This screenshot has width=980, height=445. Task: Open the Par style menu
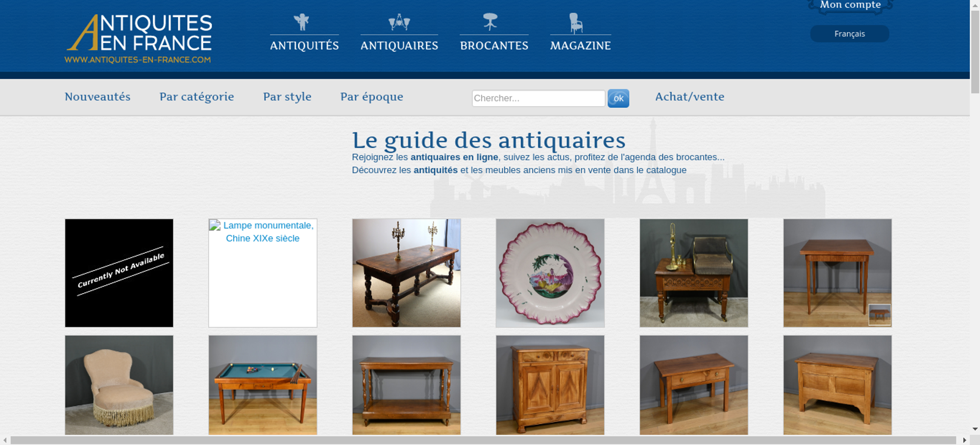287,97
